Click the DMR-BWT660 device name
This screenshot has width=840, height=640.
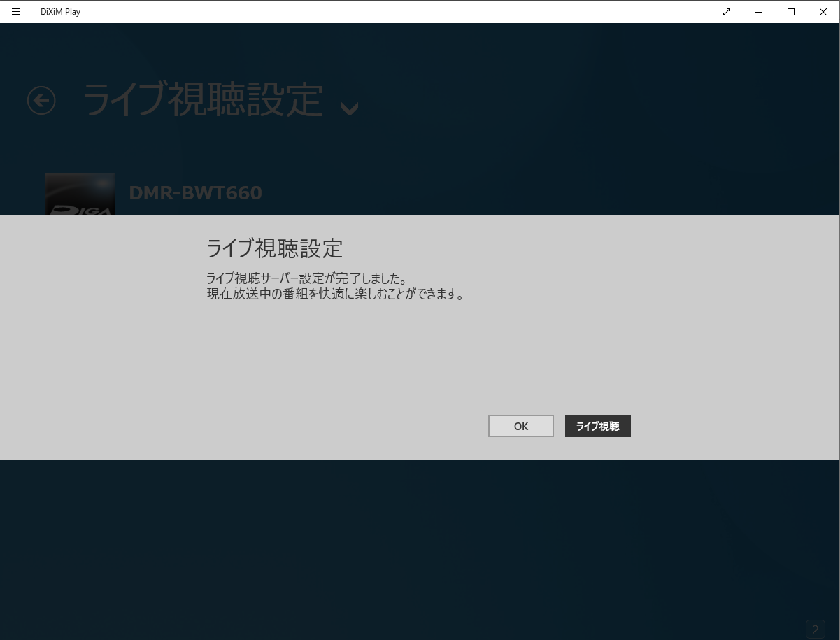pyautogui.click(x=195, y=193)
